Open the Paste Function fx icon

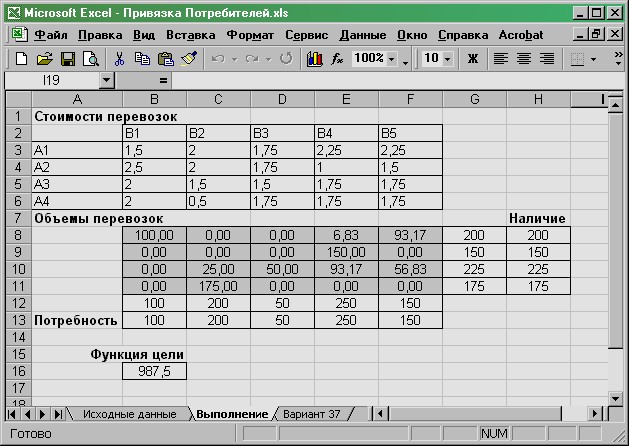coord(337,59)
